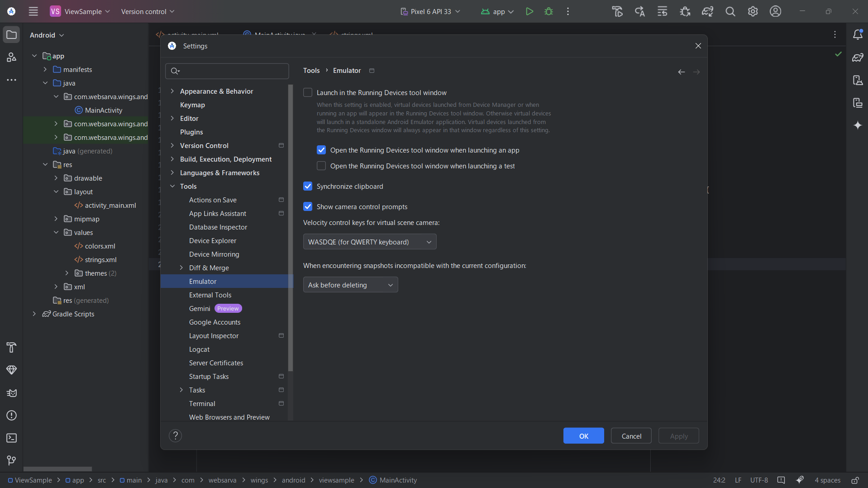Screen dimensions: 868x488
Task: Open the main hamburger menu
Action: pyautogui.click(x=33, y=11)
